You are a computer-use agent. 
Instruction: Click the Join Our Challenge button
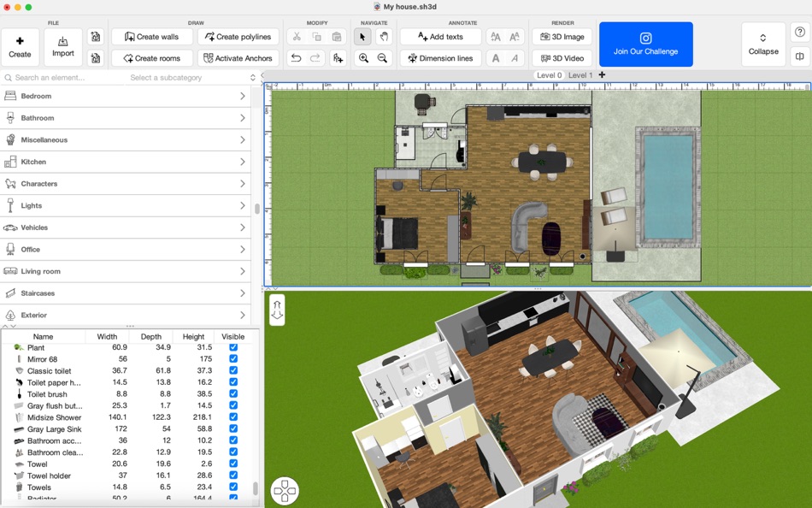tap(645, 44)
